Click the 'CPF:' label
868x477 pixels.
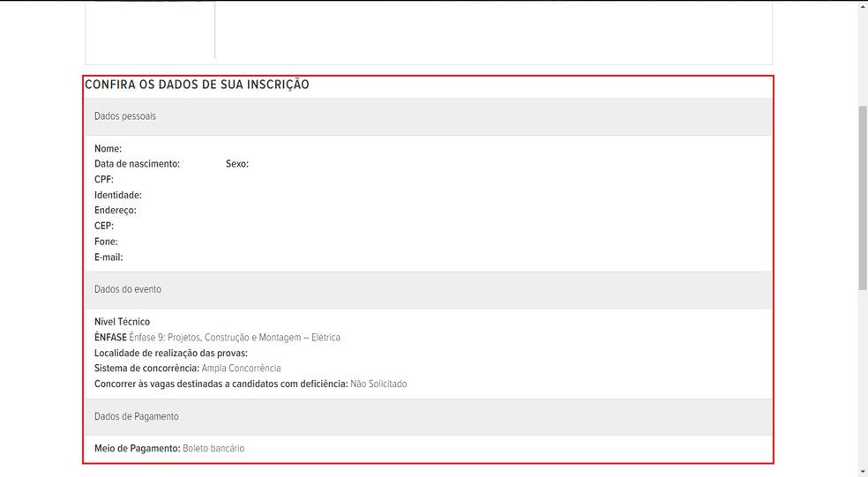104,179
